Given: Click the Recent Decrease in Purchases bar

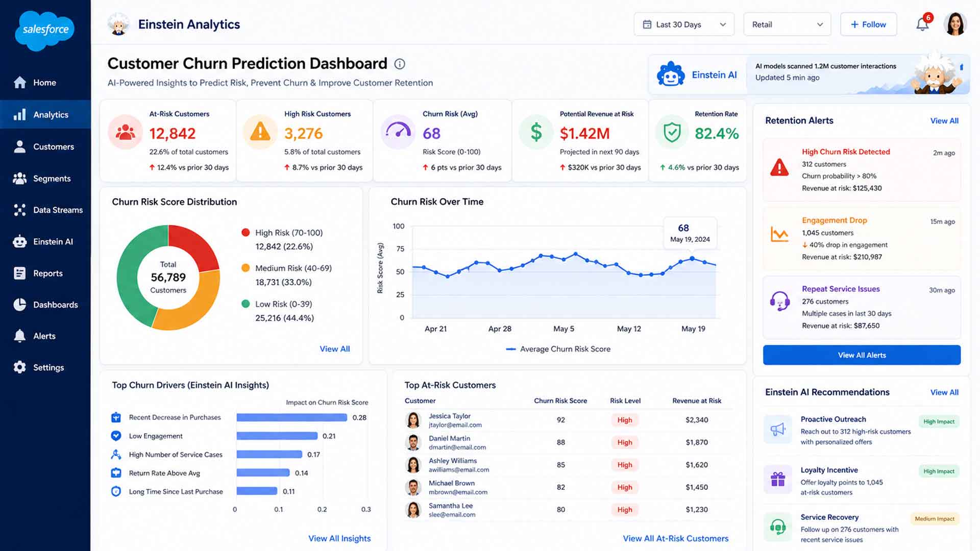Looking at the screenshot, I should click(x=292, y=417).
